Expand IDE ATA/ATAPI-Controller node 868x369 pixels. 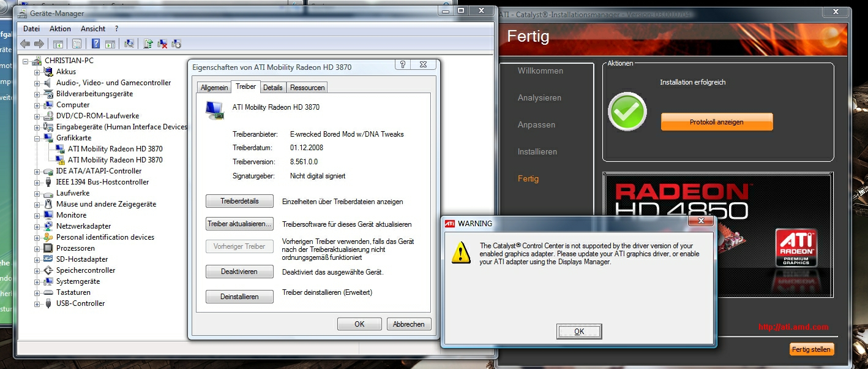point(37,171)
